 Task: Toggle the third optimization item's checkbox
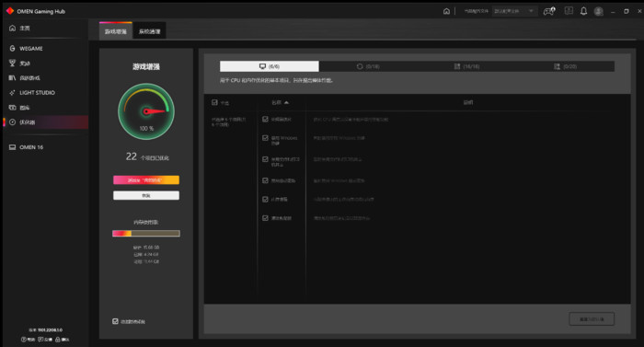tap(265, 159)
